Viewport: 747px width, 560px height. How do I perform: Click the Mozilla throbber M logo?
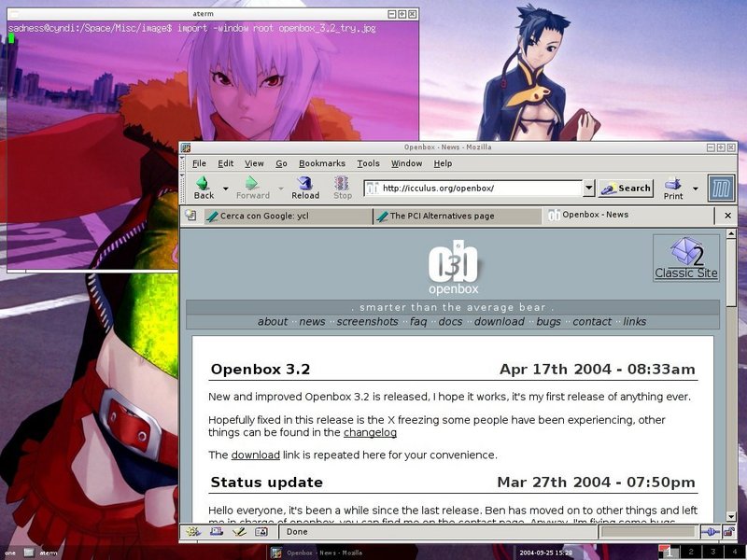(721, 189)
